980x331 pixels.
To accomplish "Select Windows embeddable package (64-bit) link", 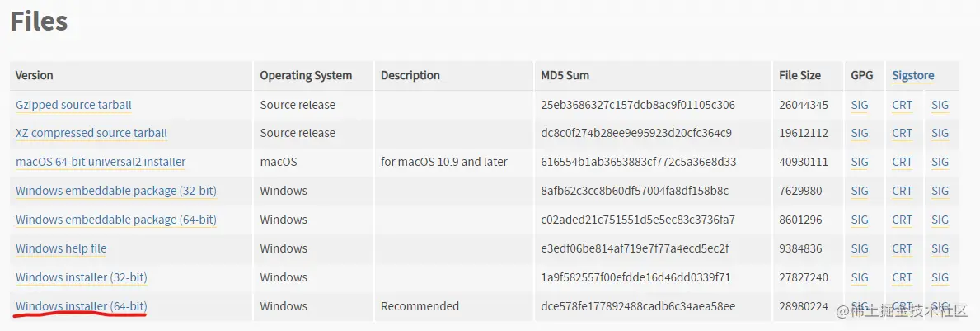I will [116, 220].
